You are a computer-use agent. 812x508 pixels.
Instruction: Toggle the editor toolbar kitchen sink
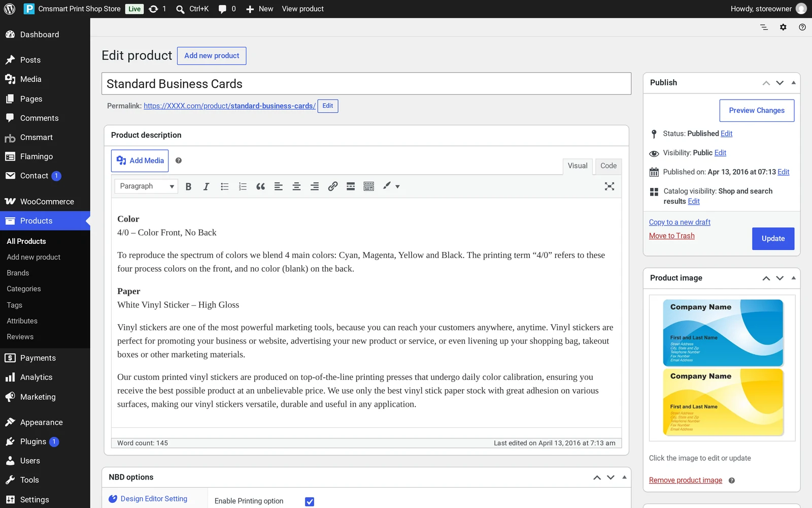pyautogui.click(x=369, y=186)
